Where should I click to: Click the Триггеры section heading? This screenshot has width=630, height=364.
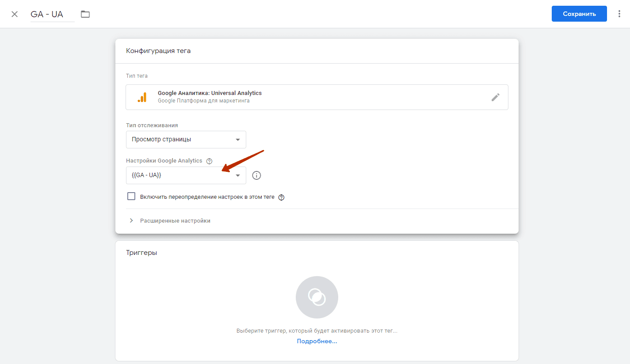click(x=141, y=253)
